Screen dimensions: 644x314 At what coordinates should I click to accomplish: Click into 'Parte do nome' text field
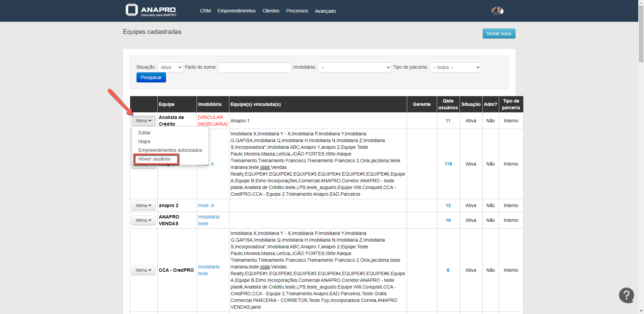[255, 67]
